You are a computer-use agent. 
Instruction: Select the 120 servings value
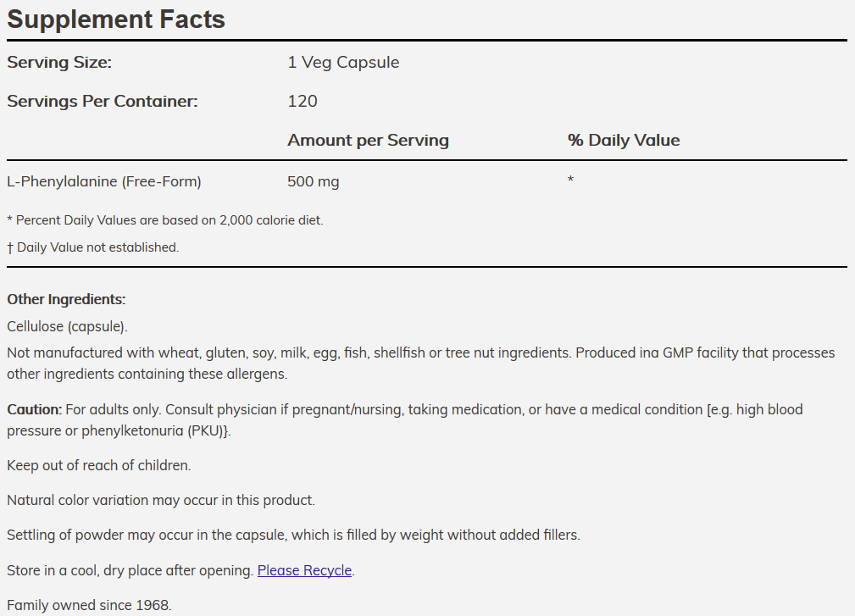[303, 102]
